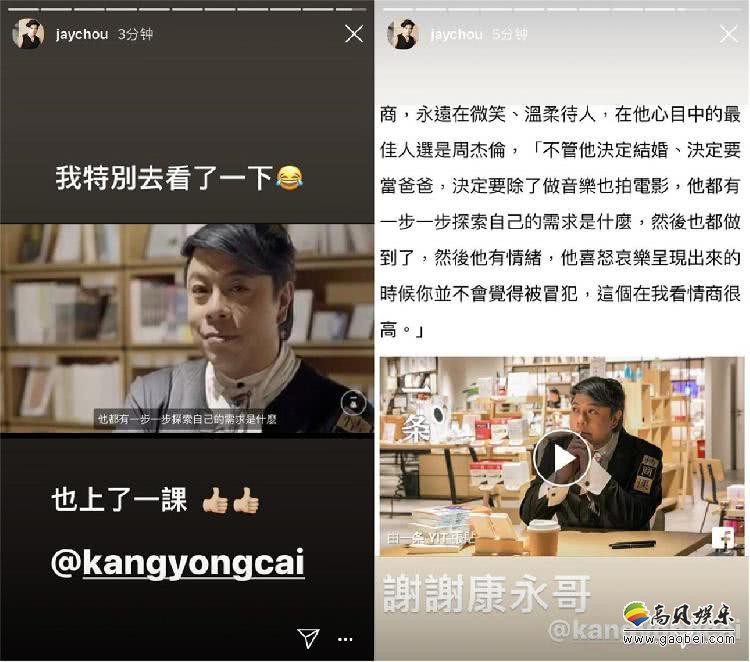Close the right jaychou story
Viewport: 750px width, 662px height.
coord(728,34)
